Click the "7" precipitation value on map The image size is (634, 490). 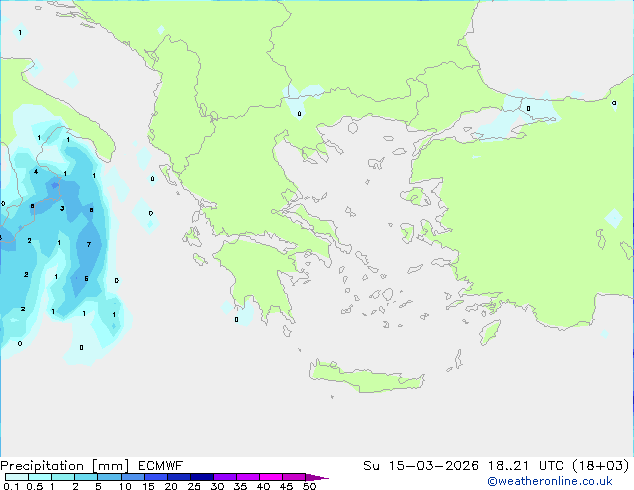coord(89,244)
